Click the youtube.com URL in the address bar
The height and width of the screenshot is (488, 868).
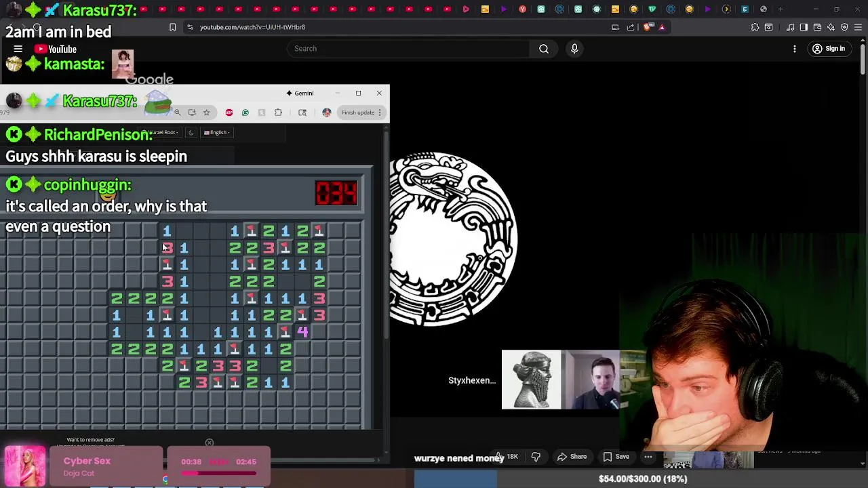pyautogui.click(x=252, y=27)
